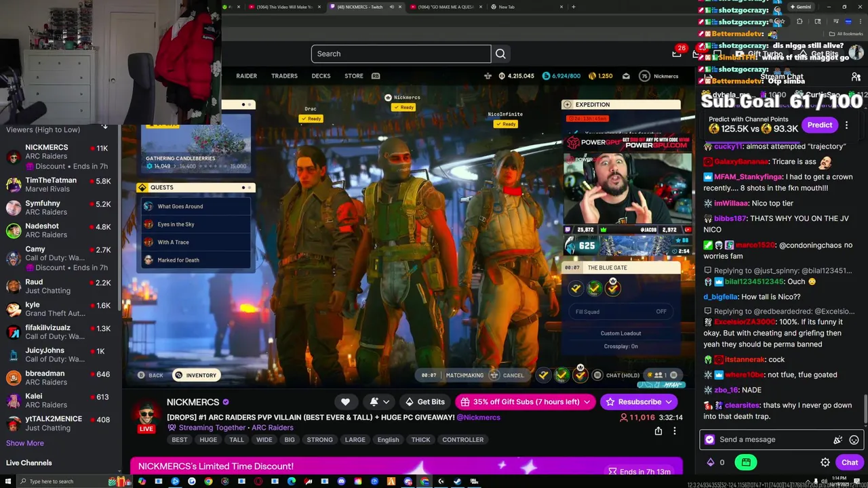Click the chat settings gear icon
Screen dimensions: 868x488
pos(825,462)
